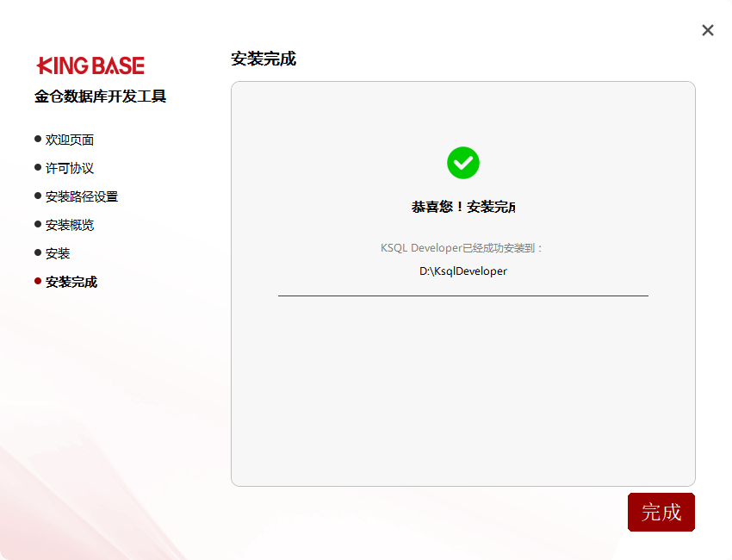Click the bullet beside 欢迎页面
Viewport: 732px width, 560px height.
(x=38, y=139)
